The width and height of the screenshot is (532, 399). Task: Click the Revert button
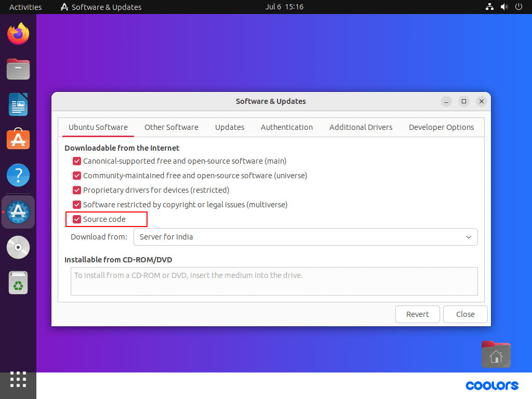(x=418, y=314)
